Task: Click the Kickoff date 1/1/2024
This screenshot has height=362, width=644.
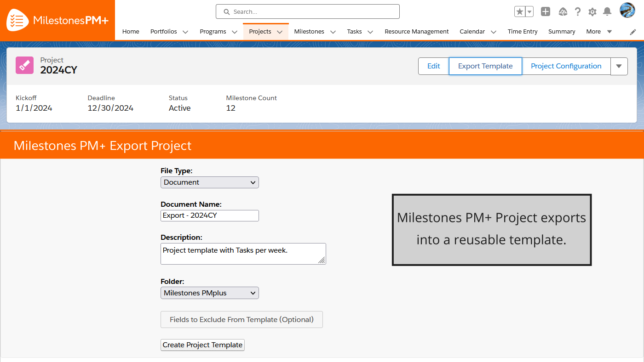Action: [34, 108]
